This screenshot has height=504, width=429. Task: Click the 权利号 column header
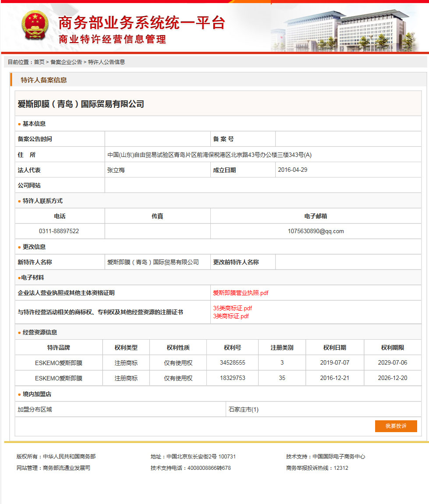coord(232,348)
